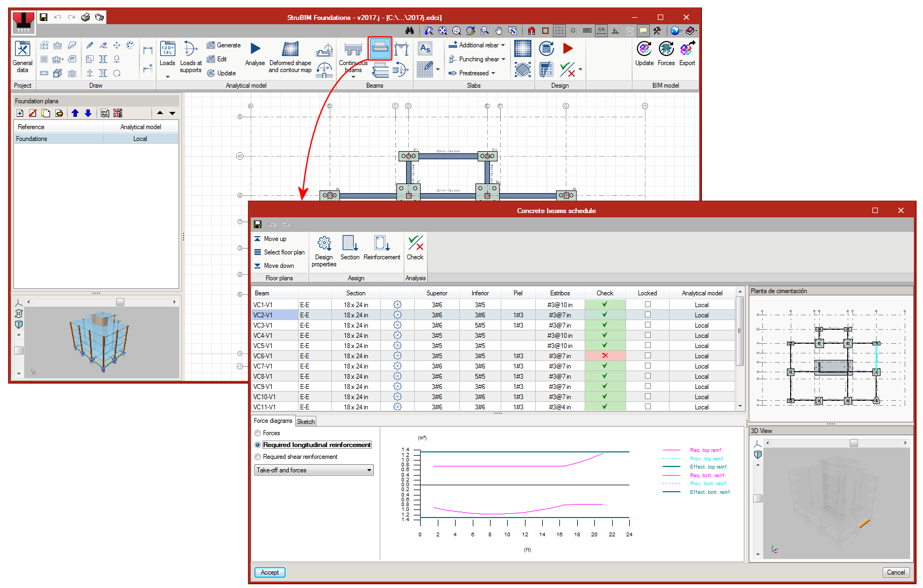Select the VC6-V1 beam row
Viewport: 923px width, 588px height.
pyautogui.click(x=263, y=356)
